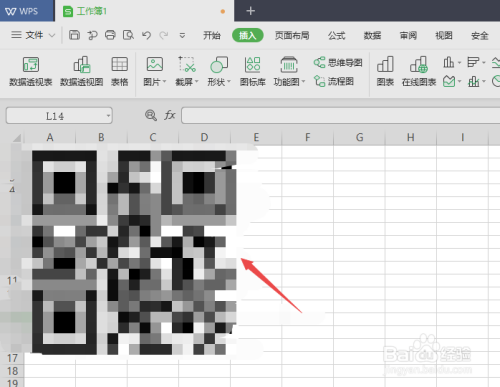Open the 文件 menu
This screenshot has width=500, height=387.
point(28,35)
